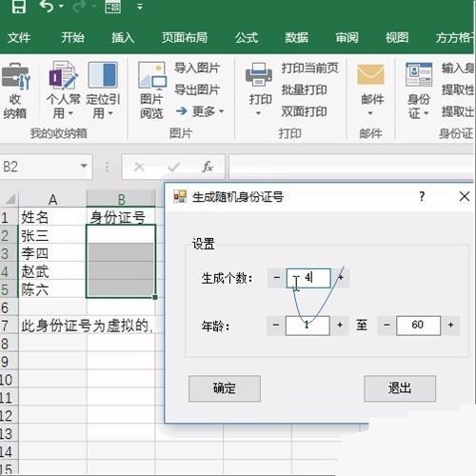Open the 图片阅览 picture viewer icon
Image resolution: width=476 pixels, height=476 pixels.
pos(152,75)
